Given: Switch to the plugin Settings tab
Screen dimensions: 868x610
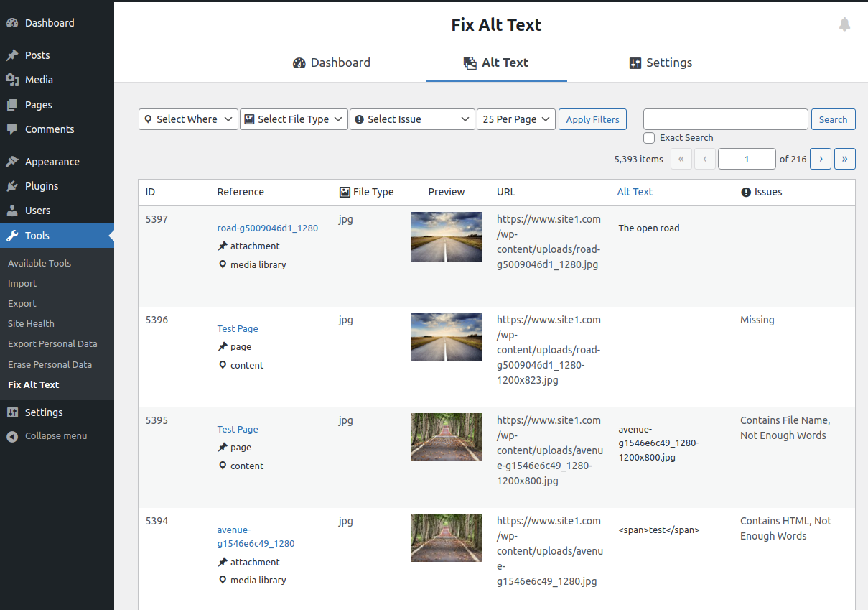Looking at the screenshot, I should pos(661,63).
